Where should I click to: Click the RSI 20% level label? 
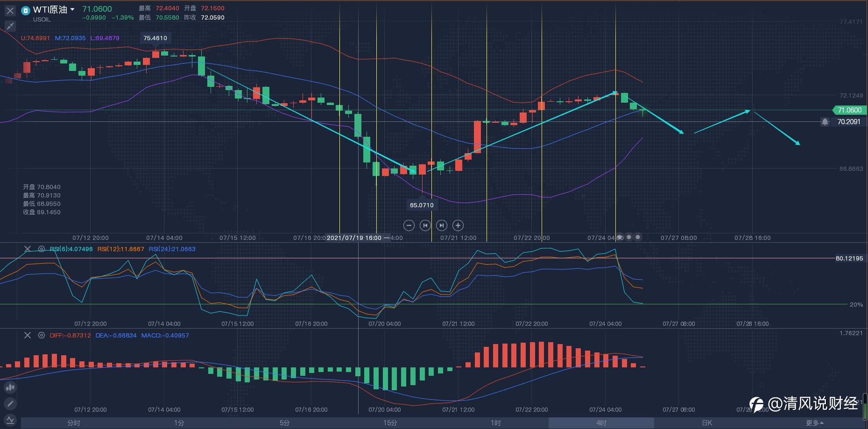(x=856, y=304)
